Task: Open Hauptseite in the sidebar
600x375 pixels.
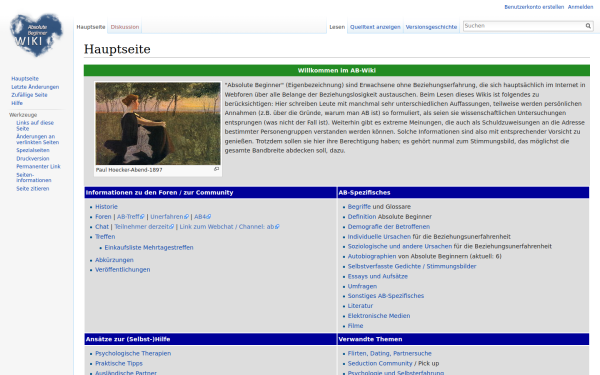Action: coord(25,78)
